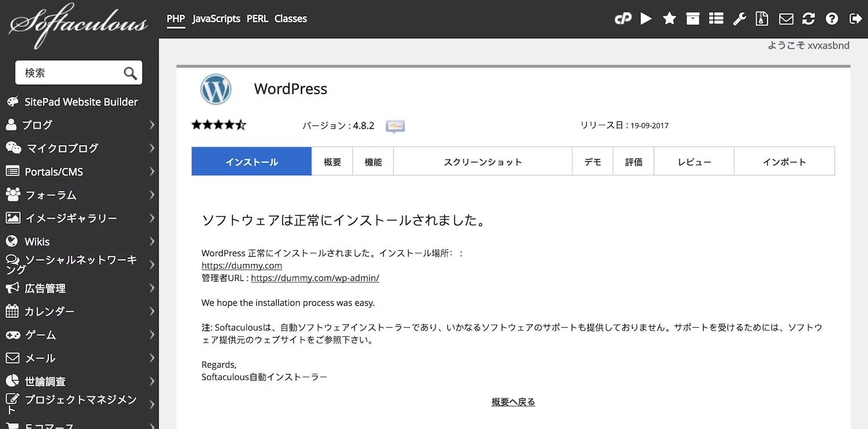Screen dimensions: 868x429
Task: Open the ゲーム sidebar category label
Action: (41, 335)
